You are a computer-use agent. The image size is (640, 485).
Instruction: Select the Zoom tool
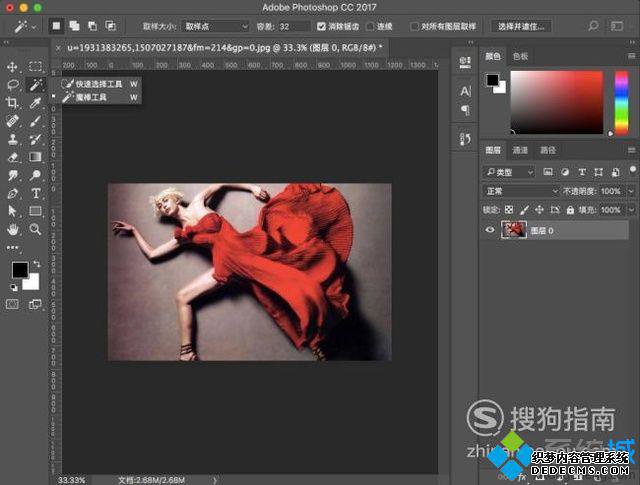(x=36, y=229)
